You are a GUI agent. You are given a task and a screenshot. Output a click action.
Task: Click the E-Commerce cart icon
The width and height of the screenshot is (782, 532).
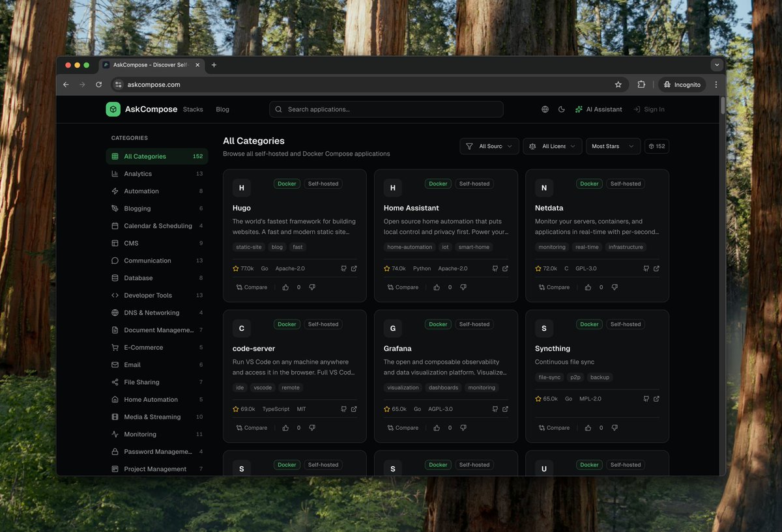click(115, 348)
